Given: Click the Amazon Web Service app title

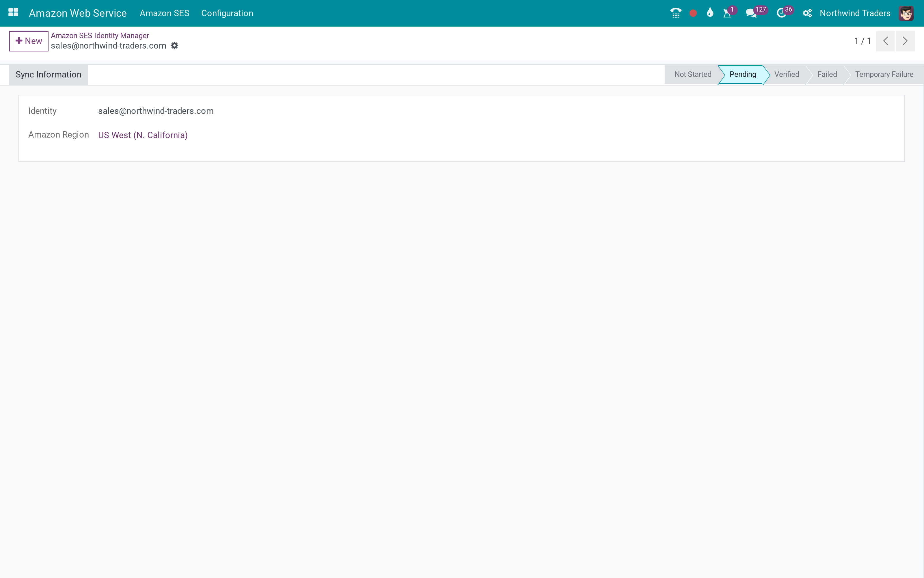Looking at the screenshot, I should click(x=78, y=13).
